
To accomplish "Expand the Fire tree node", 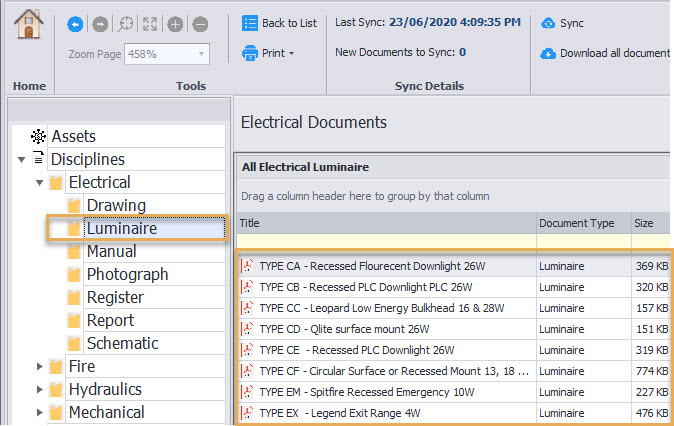I will 40,367.
